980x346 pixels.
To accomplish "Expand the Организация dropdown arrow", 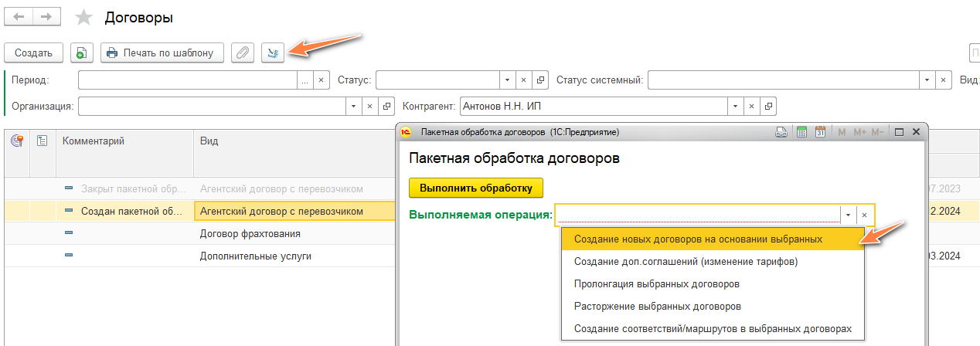I will [x=353, y=106].
